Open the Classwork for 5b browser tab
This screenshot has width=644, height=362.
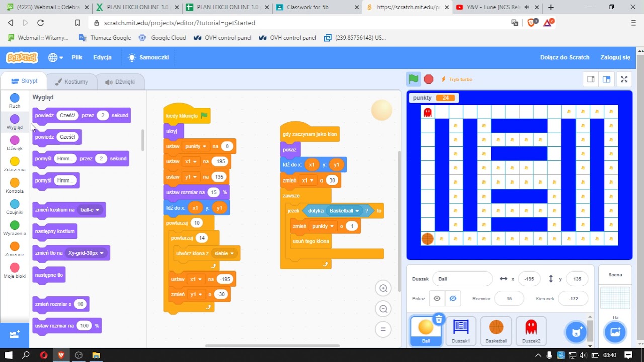pyautogui.click(x=317, y=7)
